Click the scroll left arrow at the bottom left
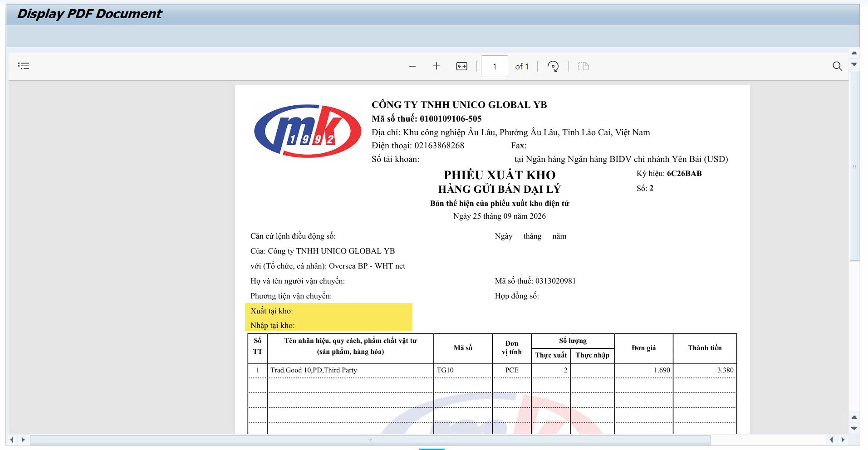868x450 pixels. (x=12, y=440)
